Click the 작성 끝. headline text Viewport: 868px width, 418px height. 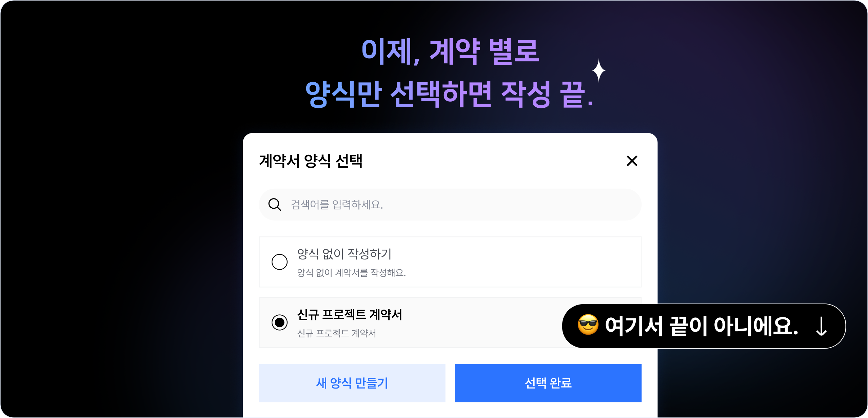point(547,94)
